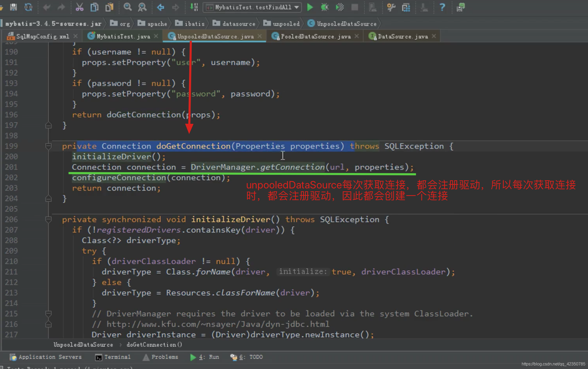The image size is (588, 369).
Task: Navigate forward with the grey arrow
Action: 175,7
